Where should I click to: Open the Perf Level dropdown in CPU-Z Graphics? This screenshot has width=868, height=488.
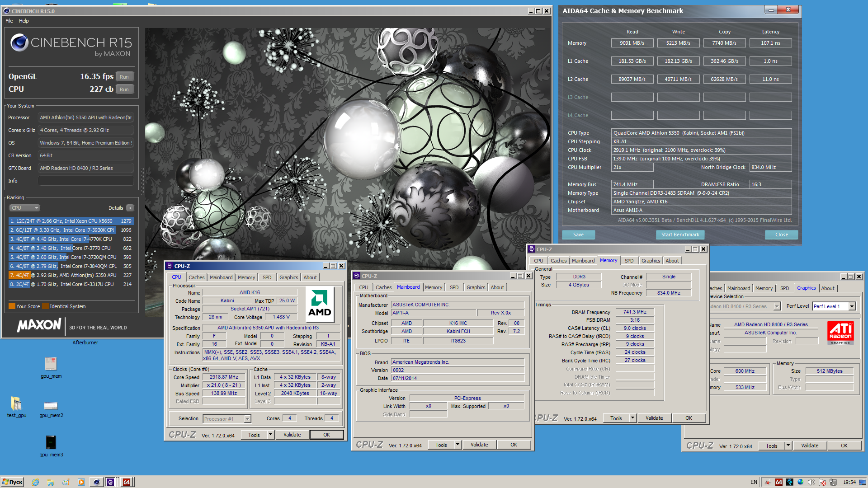[852, 306]
